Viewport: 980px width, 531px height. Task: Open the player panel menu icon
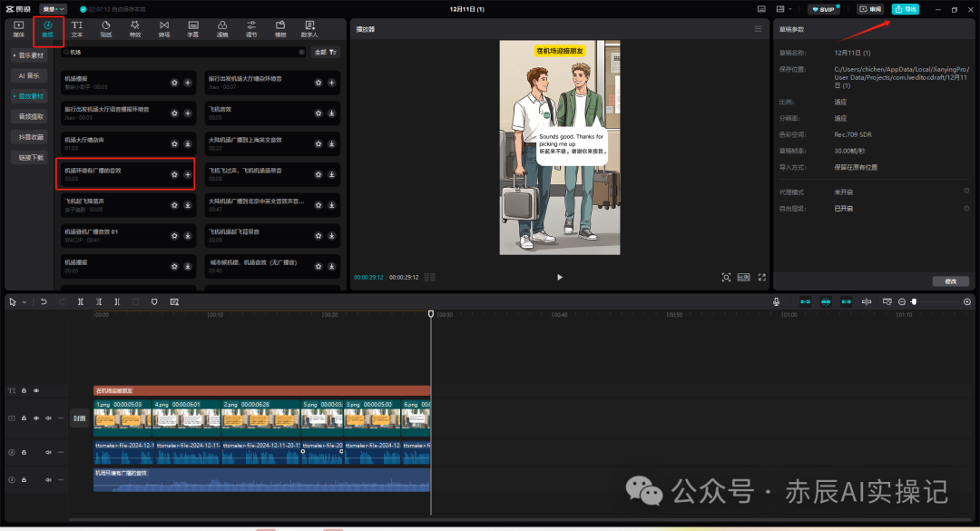pyautogui.click(x=758, y=29)
